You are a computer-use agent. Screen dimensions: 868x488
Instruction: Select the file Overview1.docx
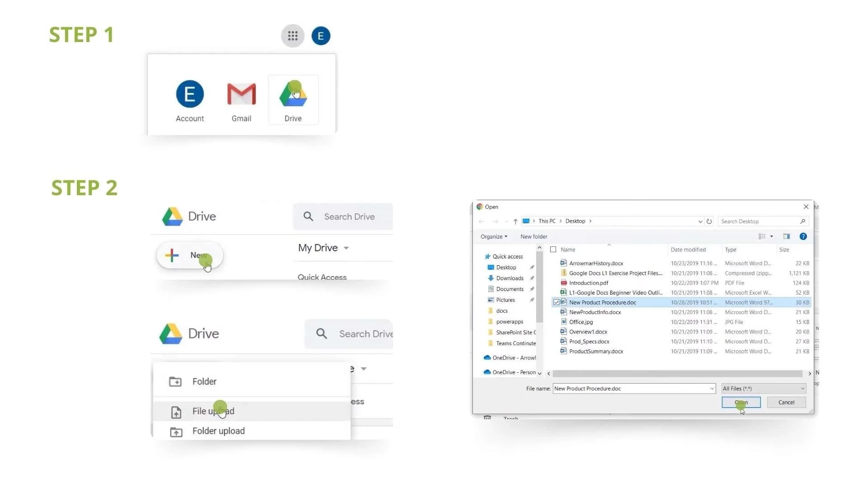(588, 332)
